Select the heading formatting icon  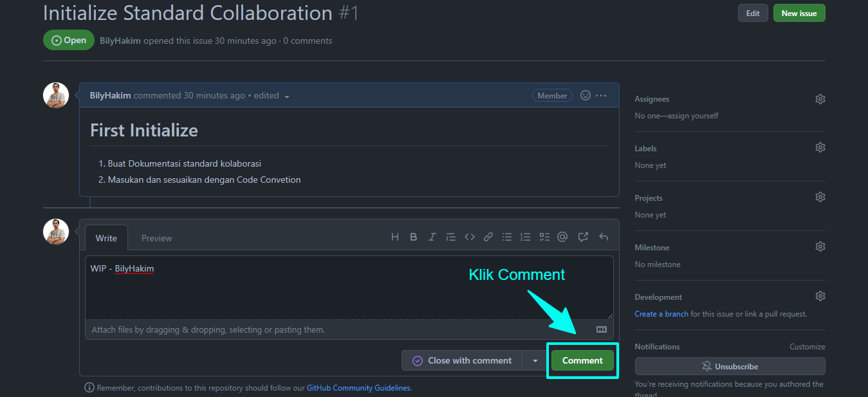pos(394,236)
